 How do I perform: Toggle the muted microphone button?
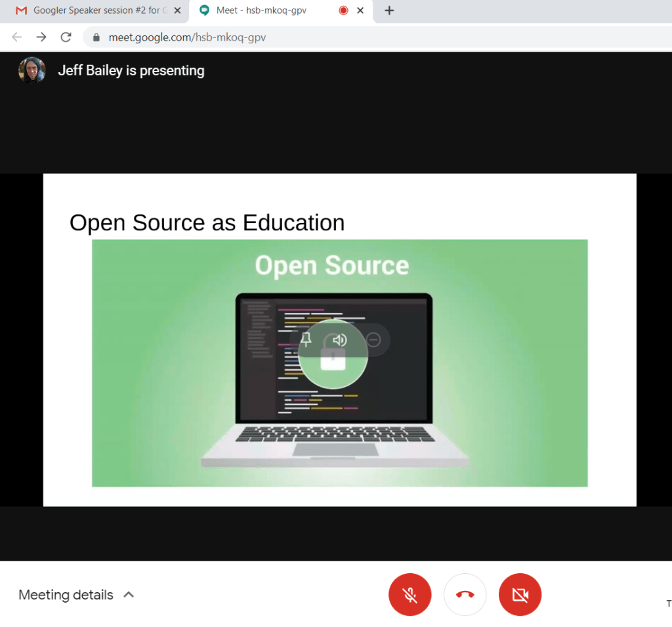[x=410, y=595]
